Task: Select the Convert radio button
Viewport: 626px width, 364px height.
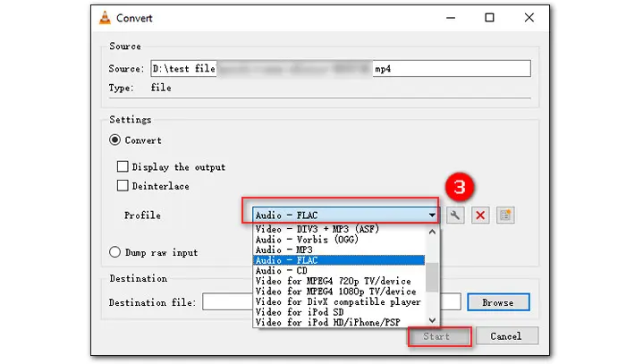Action: click(x=115, y=140)
